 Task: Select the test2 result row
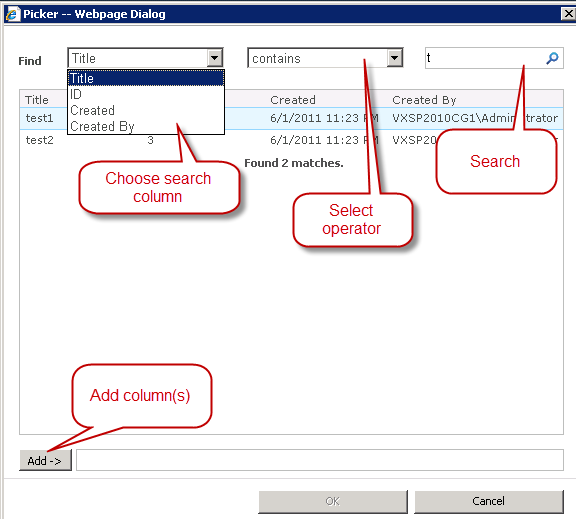click(x=291, y=140)
